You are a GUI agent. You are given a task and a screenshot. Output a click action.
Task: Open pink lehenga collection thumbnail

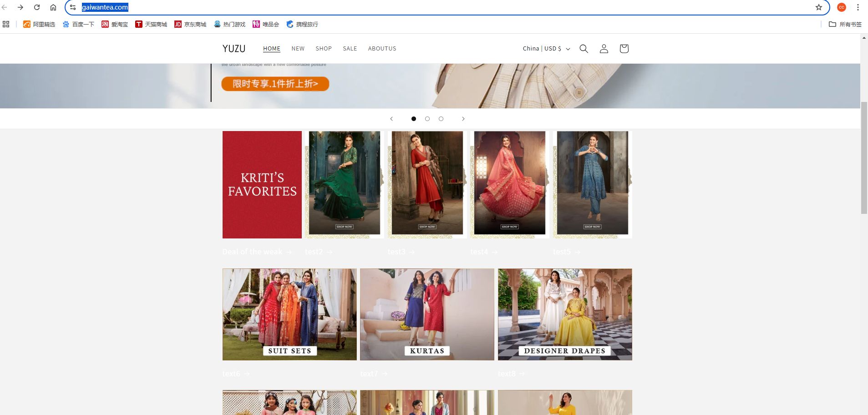(510, 185)
